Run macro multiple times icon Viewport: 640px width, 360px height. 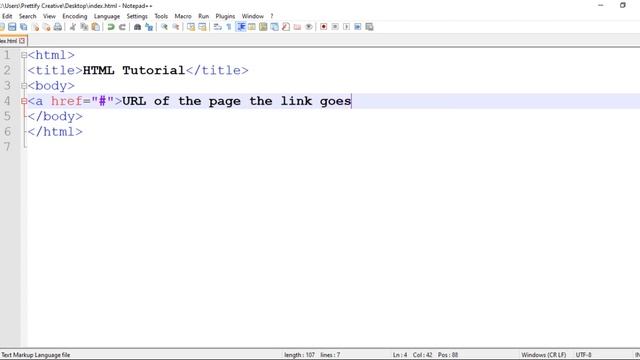[358, 27]
